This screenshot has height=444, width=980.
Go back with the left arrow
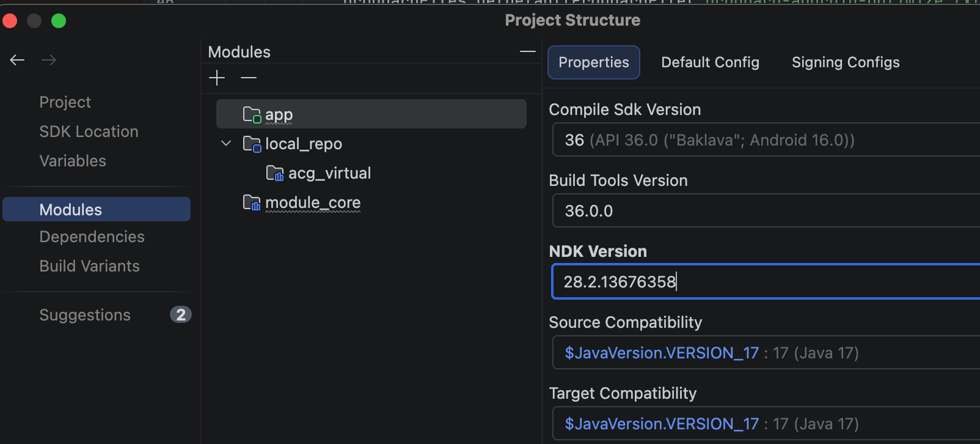click(17, 60)
